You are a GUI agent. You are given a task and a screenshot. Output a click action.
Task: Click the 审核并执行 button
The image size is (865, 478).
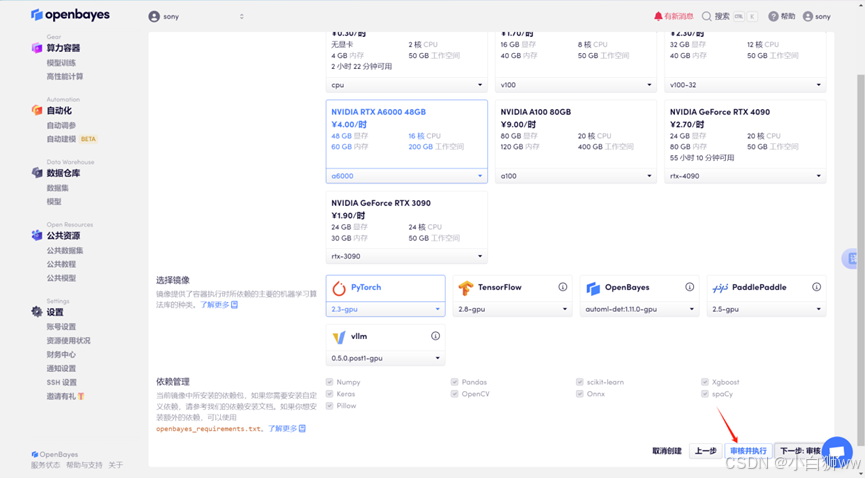tap(748, 451)
